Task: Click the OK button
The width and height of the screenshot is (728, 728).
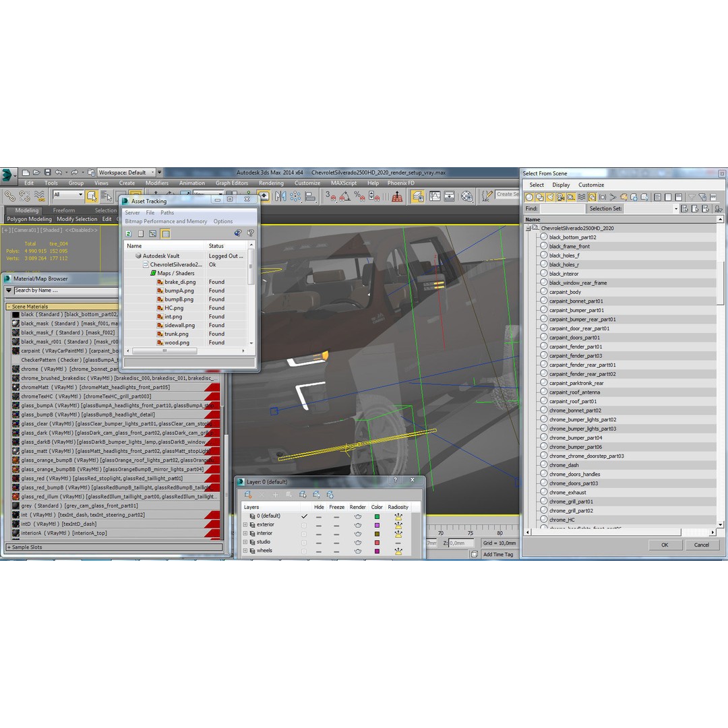Action: tap(664, 545)
